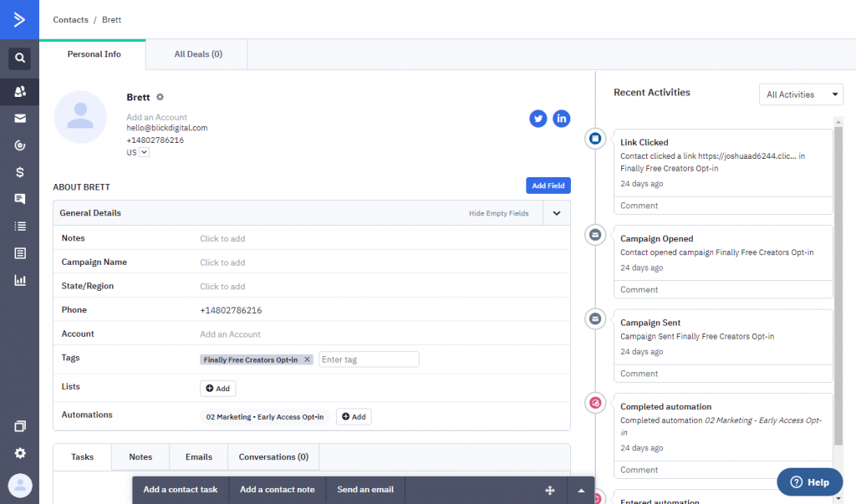Select the Conversations (0) tab

(273, 457)
